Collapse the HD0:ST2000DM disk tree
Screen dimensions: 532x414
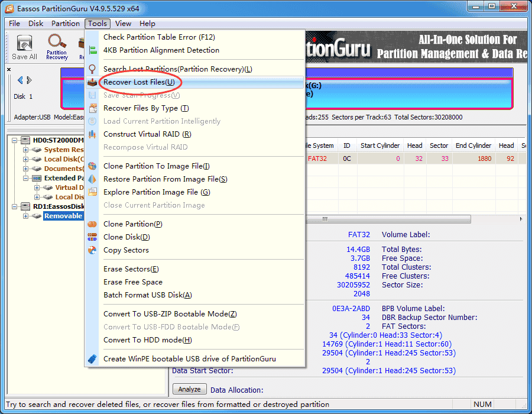point(14,140)
